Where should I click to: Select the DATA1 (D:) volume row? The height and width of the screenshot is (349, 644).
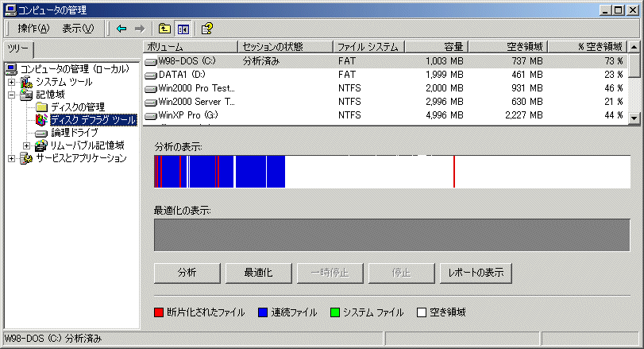pyautogui.click(x=386, y=75)
